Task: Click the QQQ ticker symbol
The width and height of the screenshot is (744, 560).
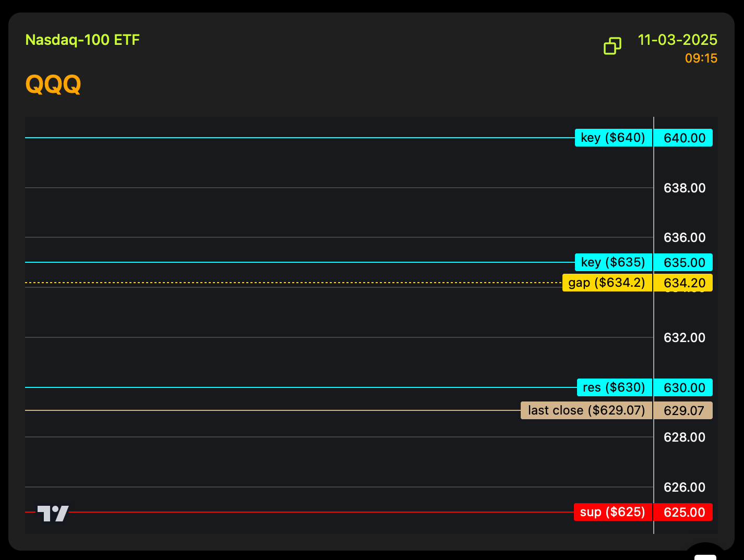Action: (x=53, y=84)
